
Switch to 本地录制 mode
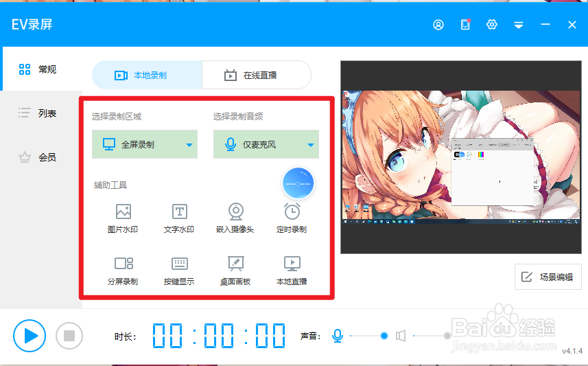(x=147, y=75)
